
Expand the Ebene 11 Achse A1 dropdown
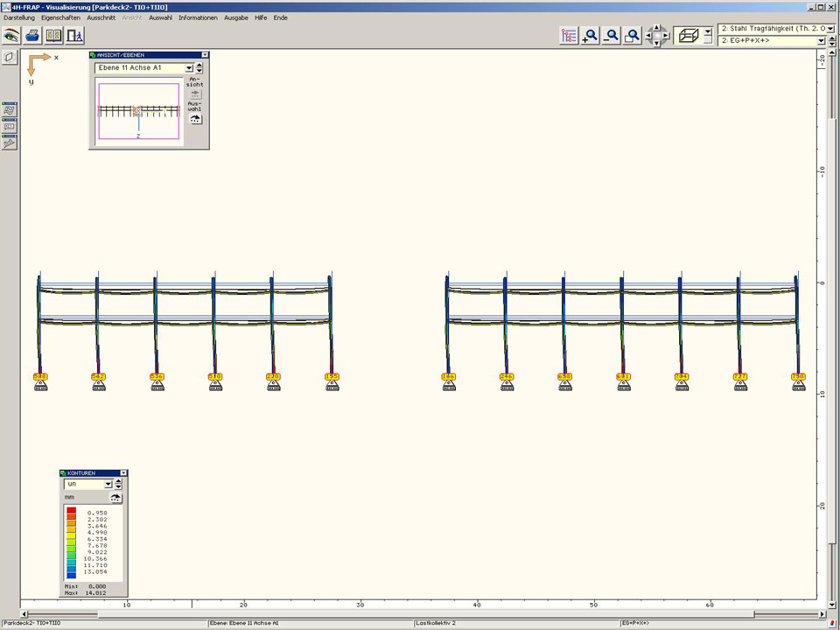click(x=189, y=67)
